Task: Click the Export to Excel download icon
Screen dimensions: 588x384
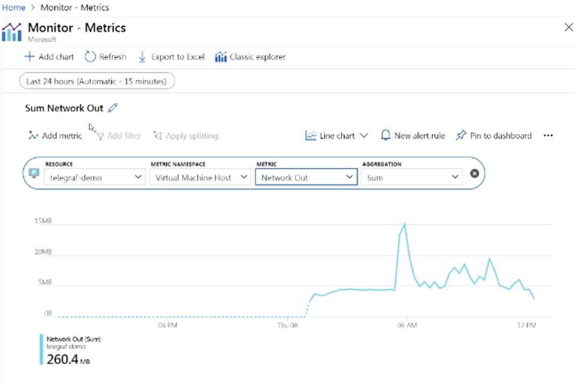Action: [x=142, y=57]
